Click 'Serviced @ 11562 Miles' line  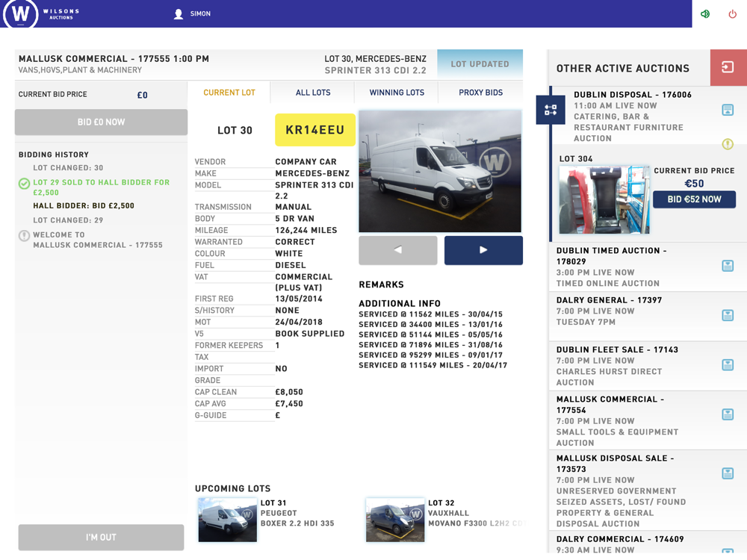[430, 314]
